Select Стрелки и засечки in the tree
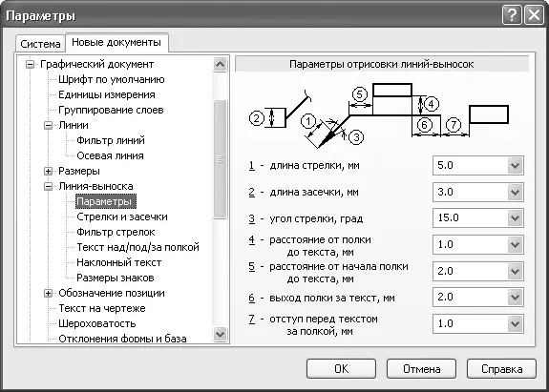Viewport: 549px width, 392px height. [122, 217]
